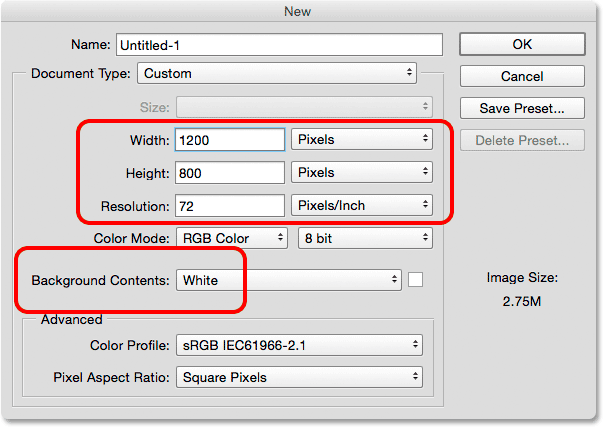Click the Resolution value field
Screen dimensions: 603x427
(x=229, y=206)
